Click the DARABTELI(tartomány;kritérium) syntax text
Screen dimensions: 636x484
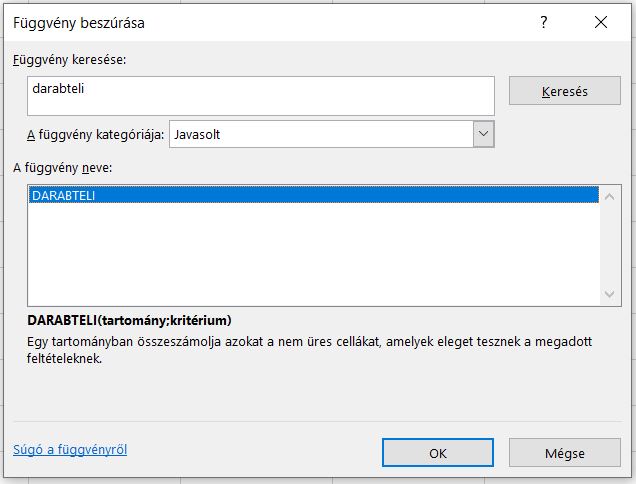(x=129, y=321)
